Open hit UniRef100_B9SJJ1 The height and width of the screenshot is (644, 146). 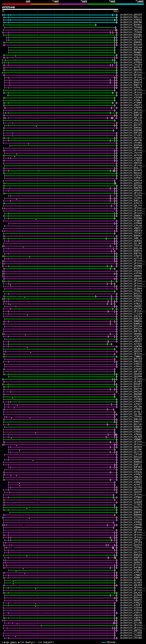coord(131,17)
